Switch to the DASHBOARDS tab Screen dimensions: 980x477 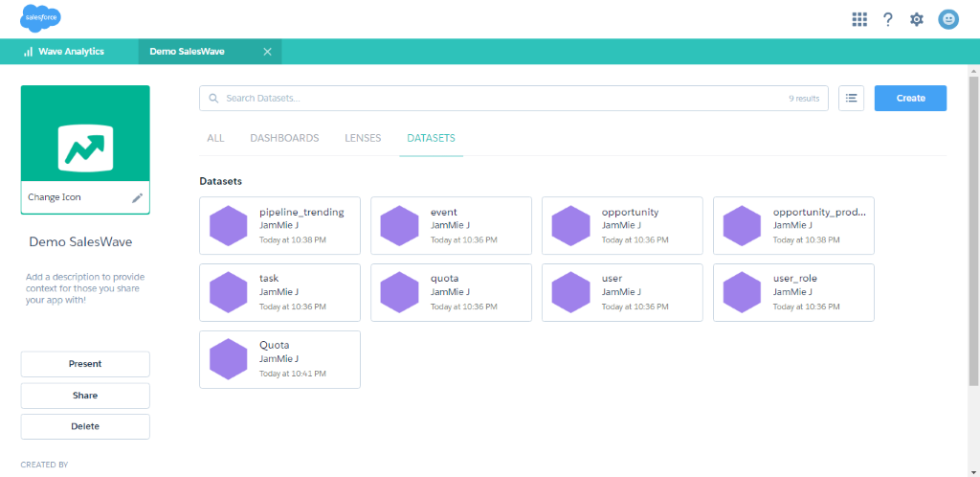(x=284, y=138)
